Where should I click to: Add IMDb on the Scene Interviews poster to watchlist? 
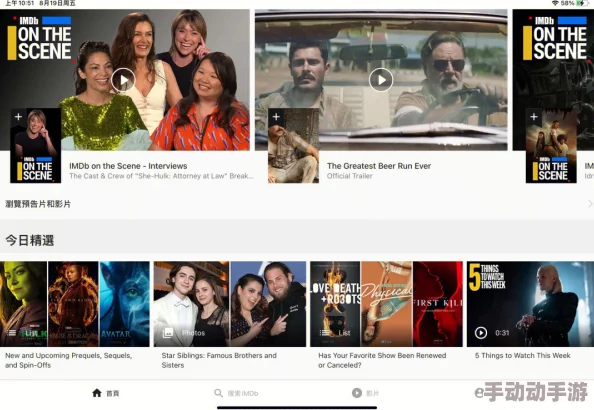click(x=18, y=117)
